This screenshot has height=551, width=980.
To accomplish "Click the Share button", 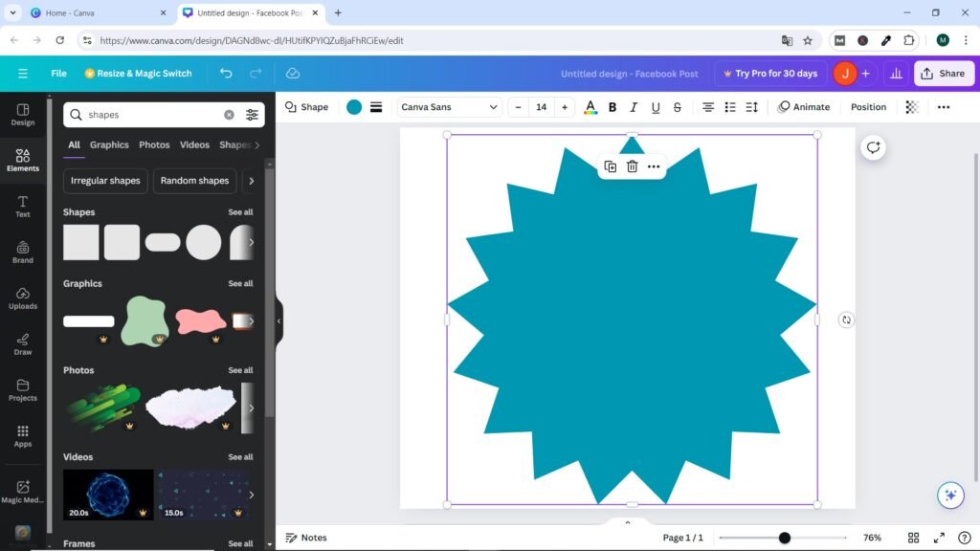I will coord(943,74).
